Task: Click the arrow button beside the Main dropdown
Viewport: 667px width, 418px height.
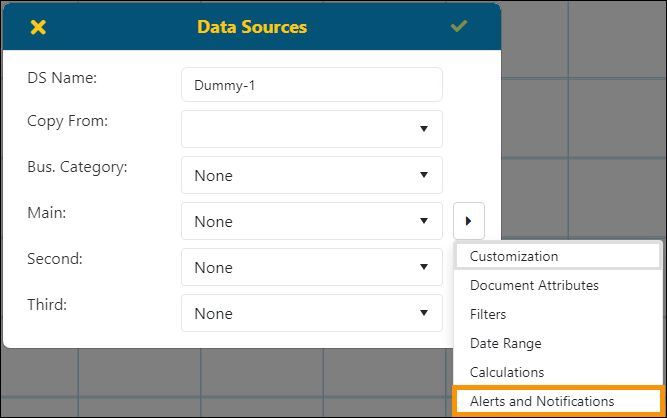Action: click(468, 221)
